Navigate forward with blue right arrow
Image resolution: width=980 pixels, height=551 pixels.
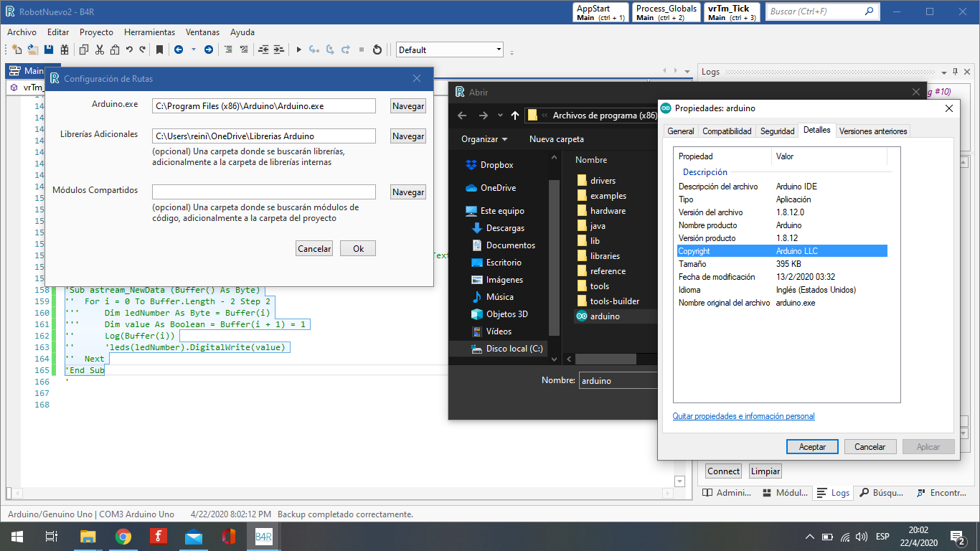point(209,50)
